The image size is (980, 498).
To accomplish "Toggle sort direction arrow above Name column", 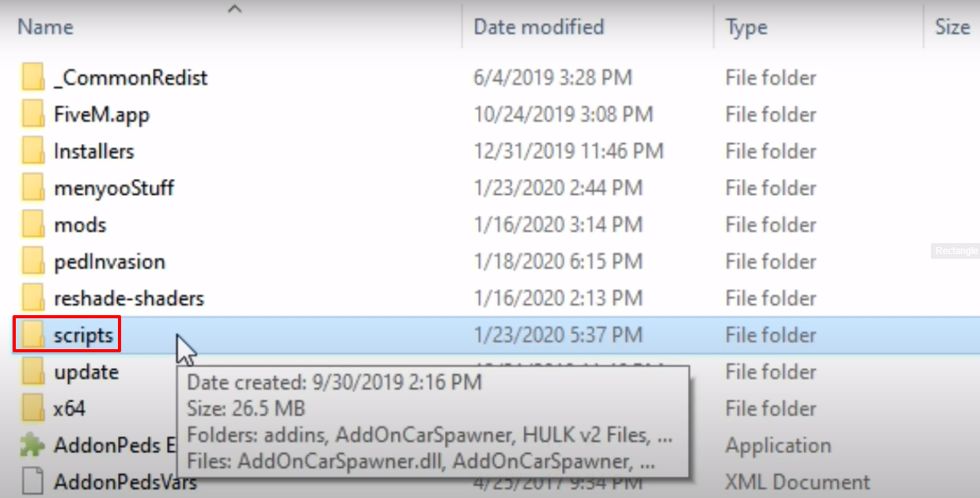I will coord(234,8).
